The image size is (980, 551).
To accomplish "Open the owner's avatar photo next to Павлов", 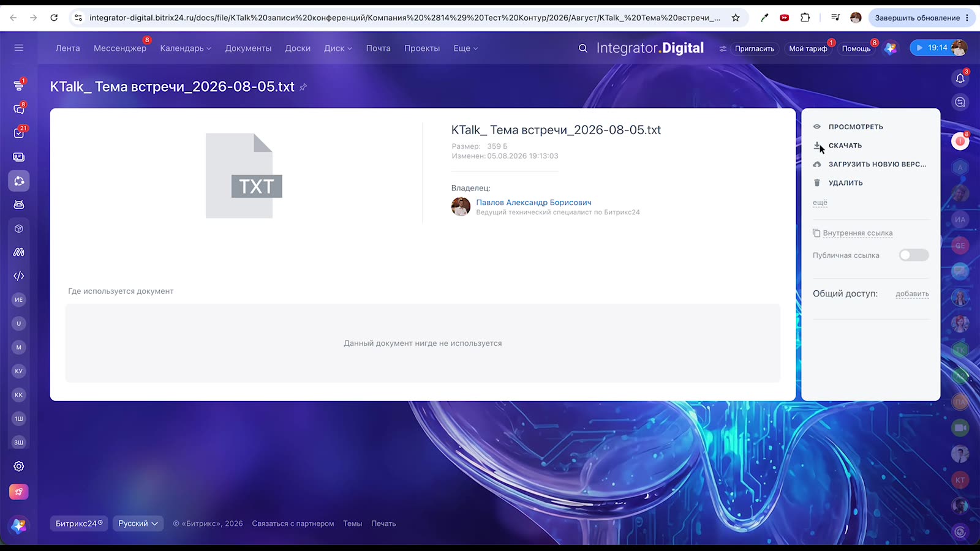I will tap(461, 207).
